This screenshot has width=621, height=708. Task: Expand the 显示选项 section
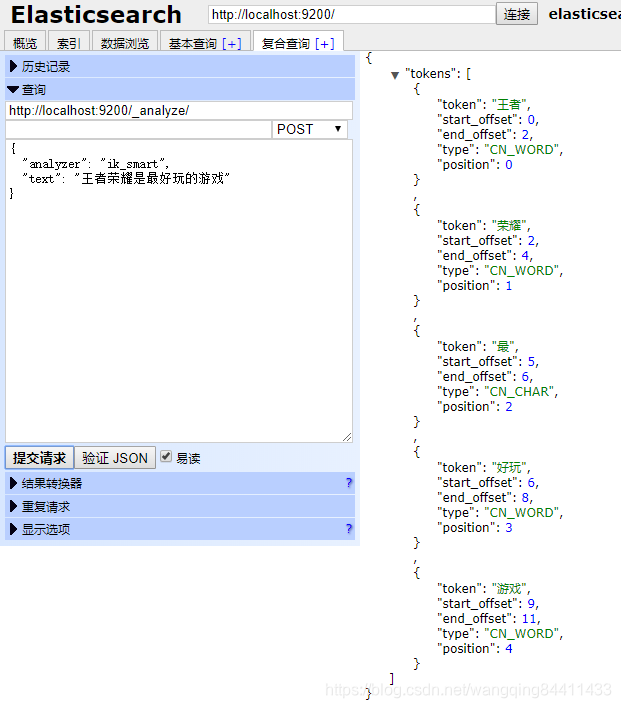(180, 529)
